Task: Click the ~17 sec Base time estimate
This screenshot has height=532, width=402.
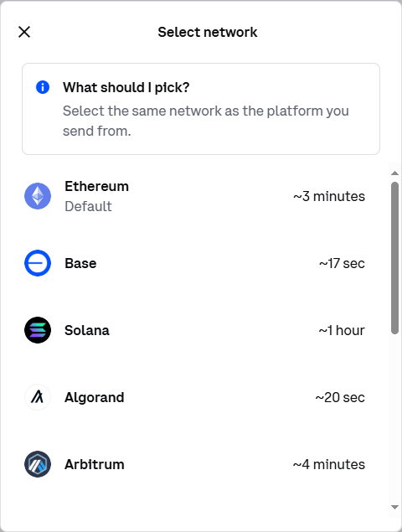Action: tap(342, 263)
